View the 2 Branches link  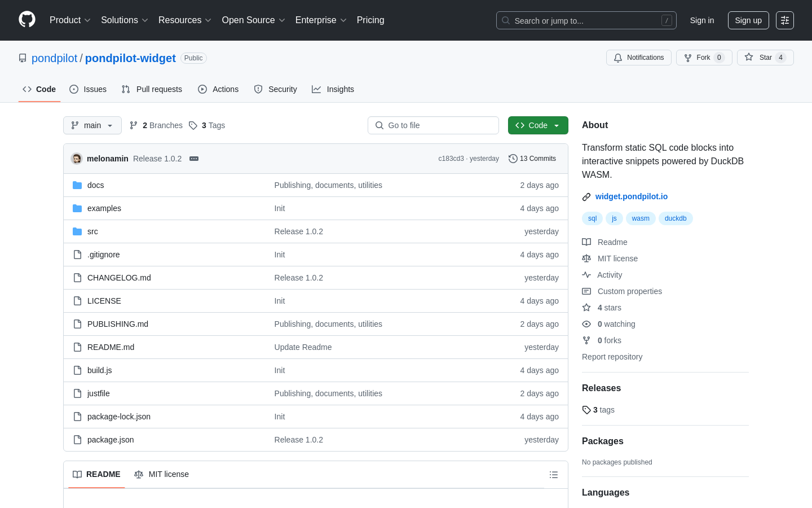156,125
